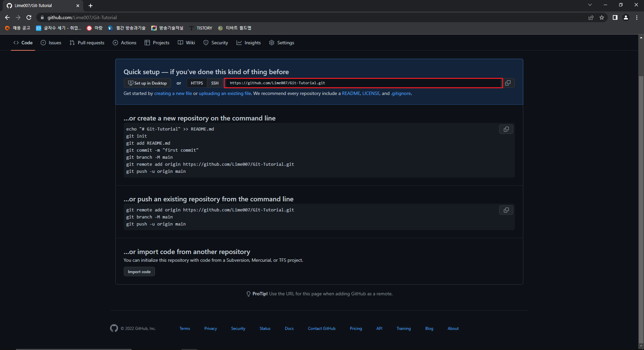644x350 pixels.
Task: Copy the push existing repository commands
Action: pos(506,210)
